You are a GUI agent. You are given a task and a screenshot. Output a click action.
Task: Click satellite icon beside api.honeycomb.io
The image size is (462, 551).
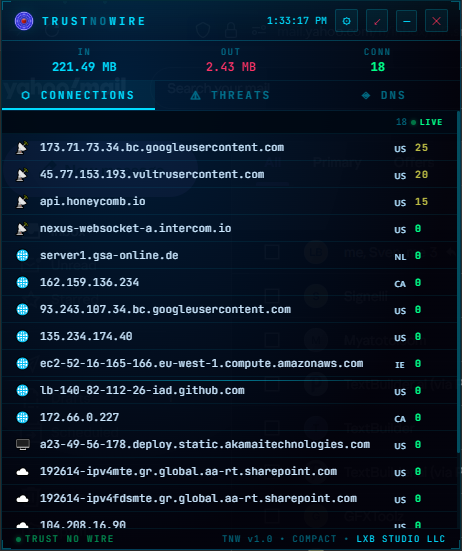[22, 202]
